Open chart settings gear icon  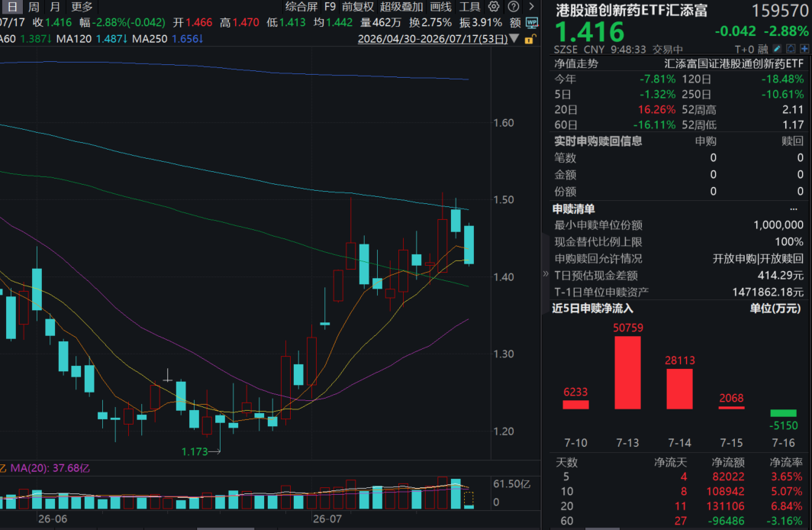click(x=494, y=7)
